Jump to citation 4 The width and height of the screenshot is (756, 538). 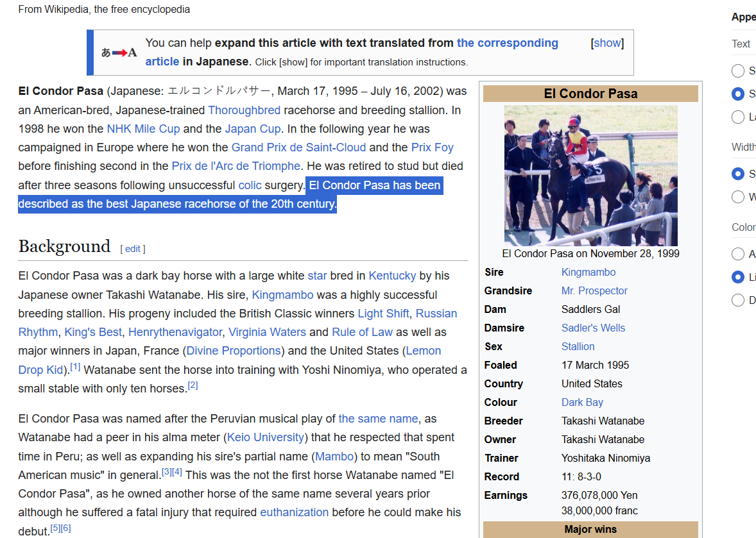coord(177,472)
